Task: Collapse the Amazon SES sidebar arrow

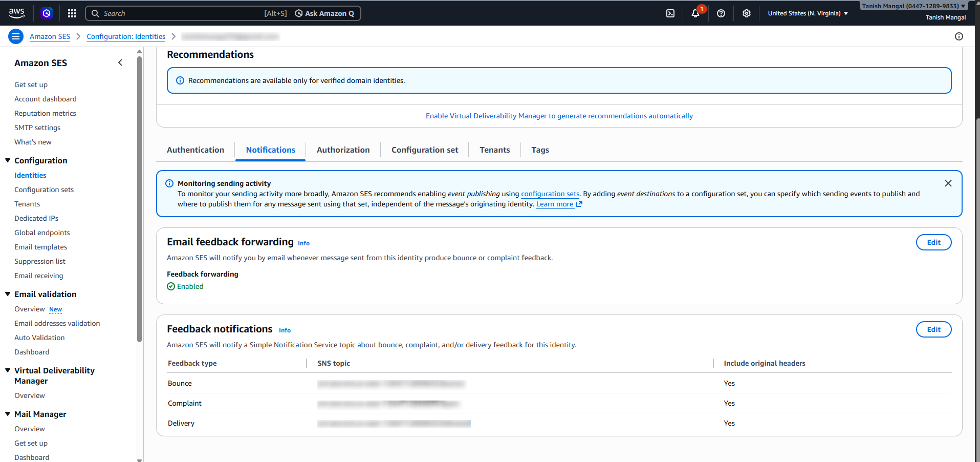Action: 120,62
